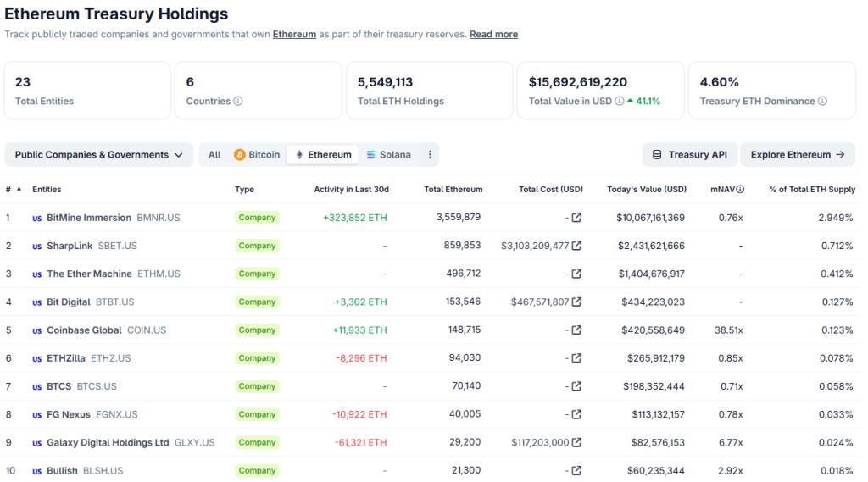Sort by Type column header

(244, 189)
